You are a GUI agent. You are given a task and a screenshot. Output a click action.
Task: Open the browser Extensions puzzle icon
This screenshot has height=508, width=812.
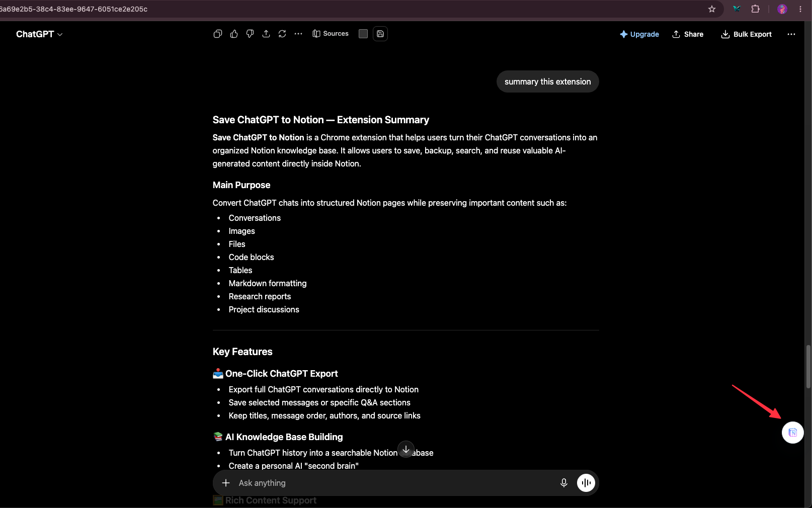click(755, 9)
